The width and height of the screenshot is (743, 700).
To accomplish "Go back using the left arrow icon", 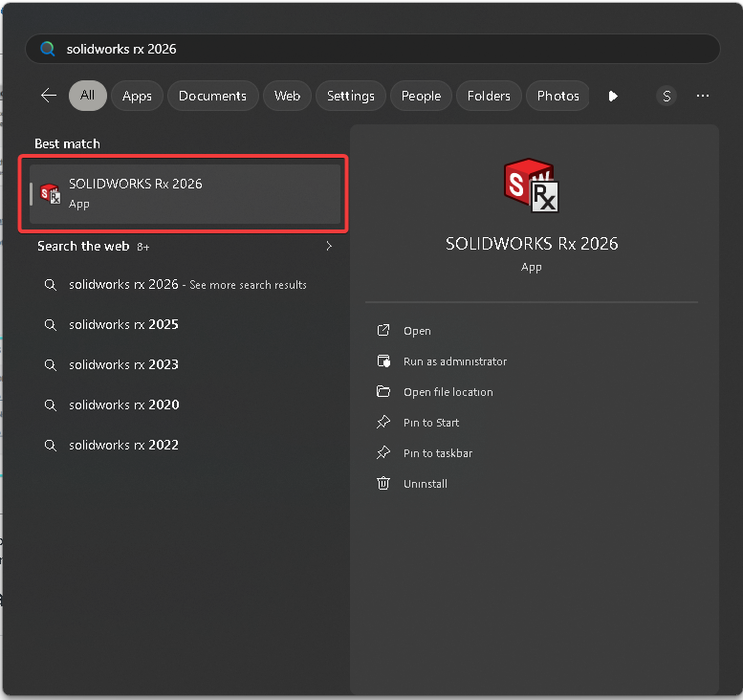I will tap(49, 96).
